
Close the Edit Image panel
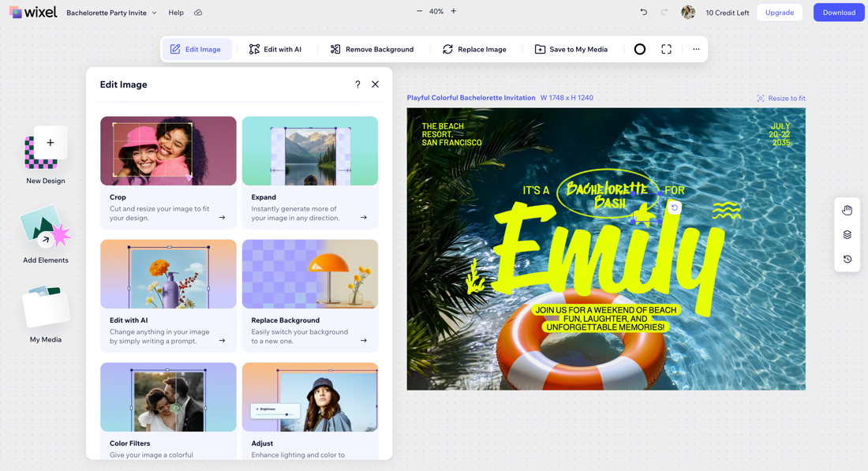[376, 84]
